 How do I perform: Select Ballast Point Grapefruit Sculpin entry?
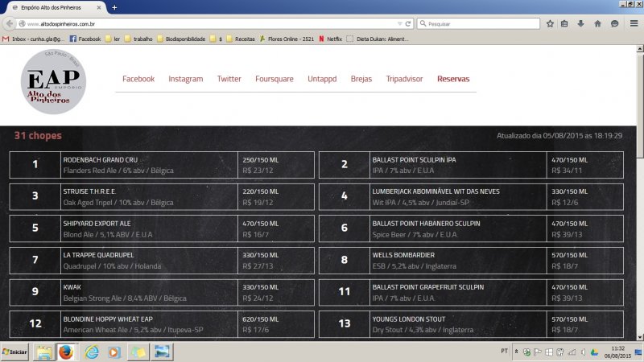pyautogui.click(x=471, y=293)
